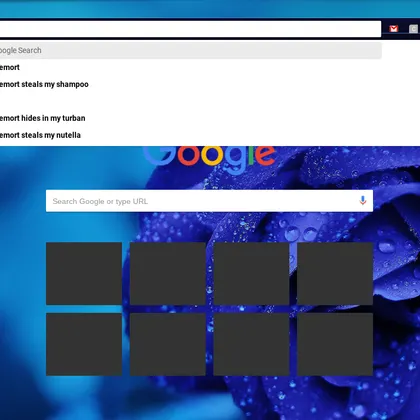Click the gray extension icon beside Gmail
This screenshot has width=420, height=420.
tap(414, 29)
